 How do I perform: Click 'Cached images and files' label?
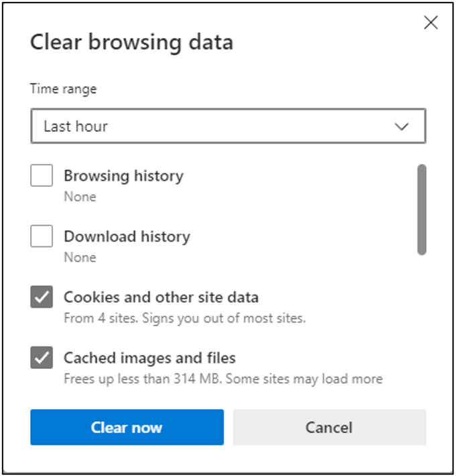click(x=149, y=358)
